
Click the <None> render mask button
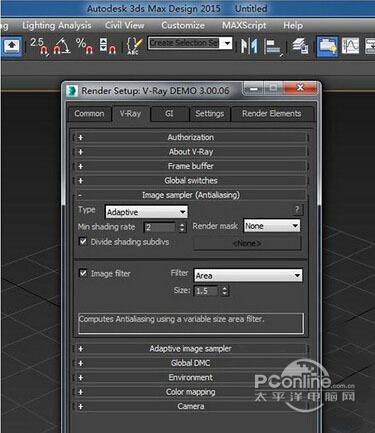pyautogui.click(x=247, y=243)
